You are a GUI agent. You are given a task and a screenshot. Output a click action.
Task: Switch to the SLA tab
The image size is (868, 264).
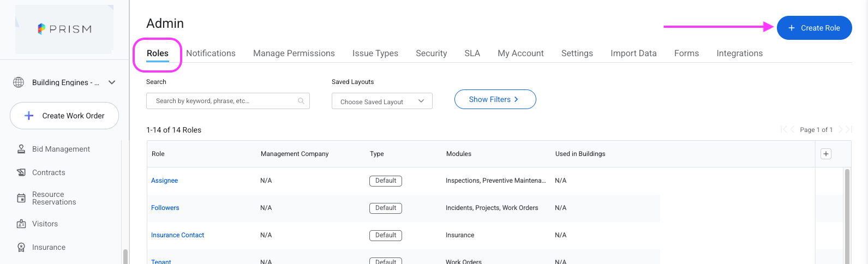click(x=472, y=53)
